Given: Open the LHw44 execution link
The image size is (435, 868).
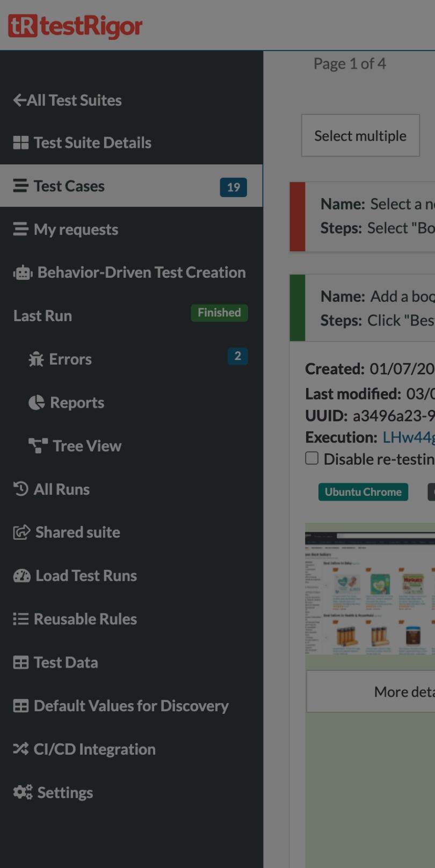Looking at the screenshot, I should 408,437.
